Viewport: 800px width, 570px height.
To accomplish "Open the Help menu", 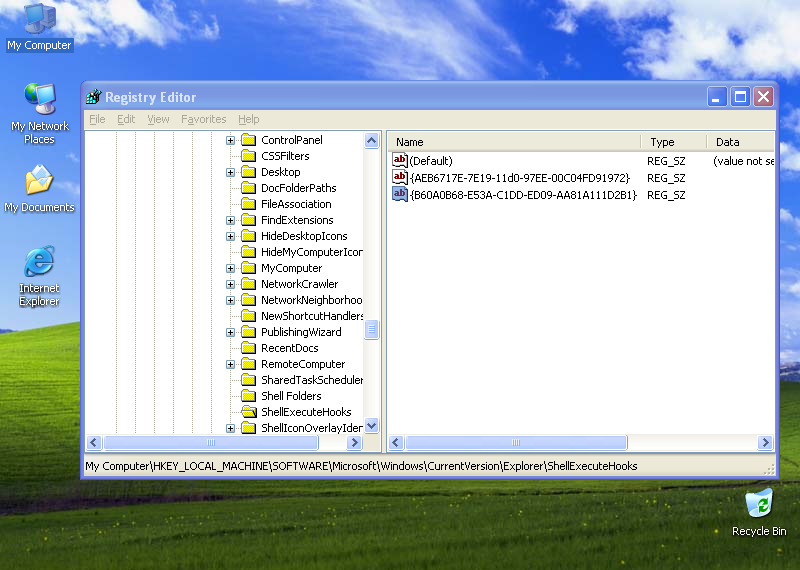I will coord(248,119).
